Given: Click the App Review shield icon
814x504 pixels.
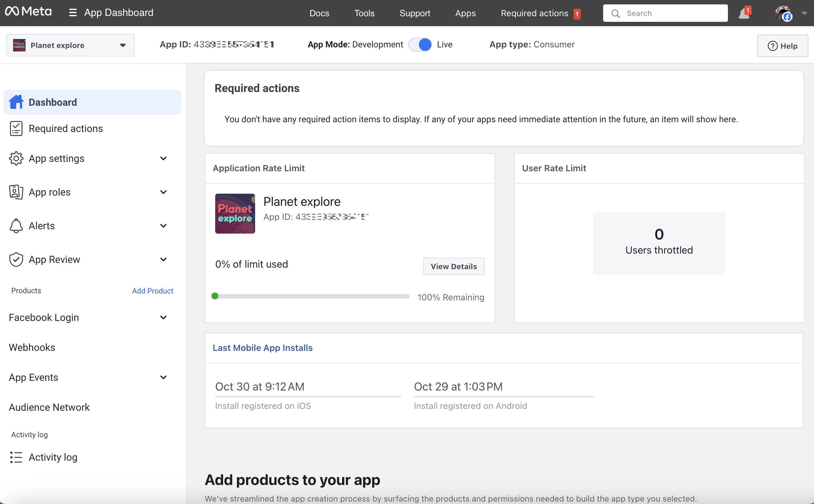Looking at the screenshot, I should click(x=16, y=259).
